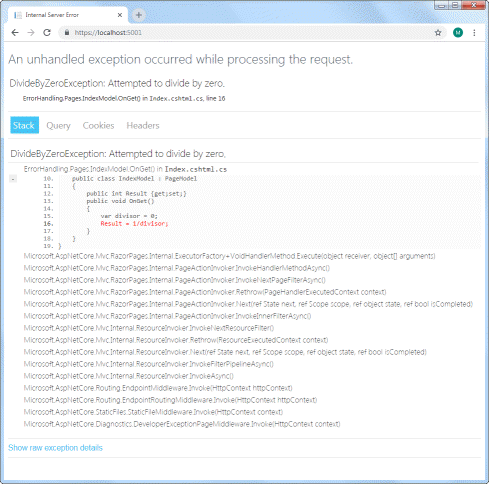489x484 pixels.
Task: Click the DivideByZeroException heading under Stack tab
Action: [118, 154]
